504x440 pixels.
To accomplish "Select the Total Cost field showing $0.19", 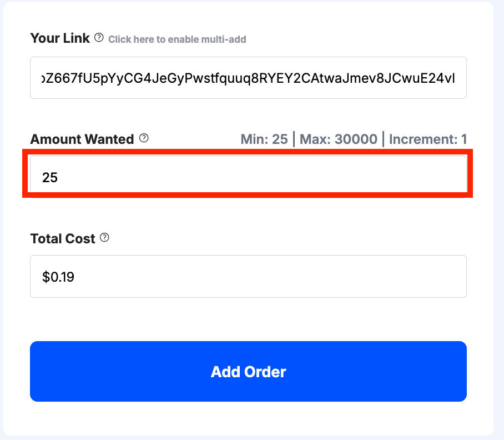I will [248, 277].
